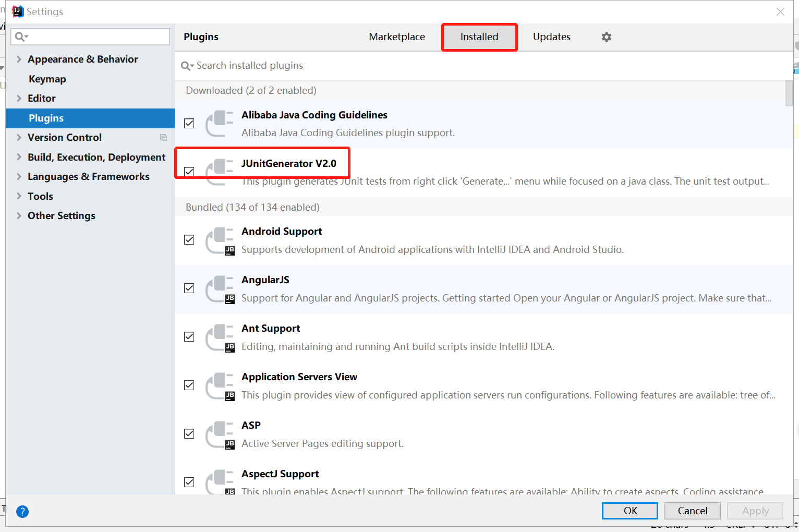Click the Ant Support plugin icon
Screen dimensions: 799x532
[220, 337]
